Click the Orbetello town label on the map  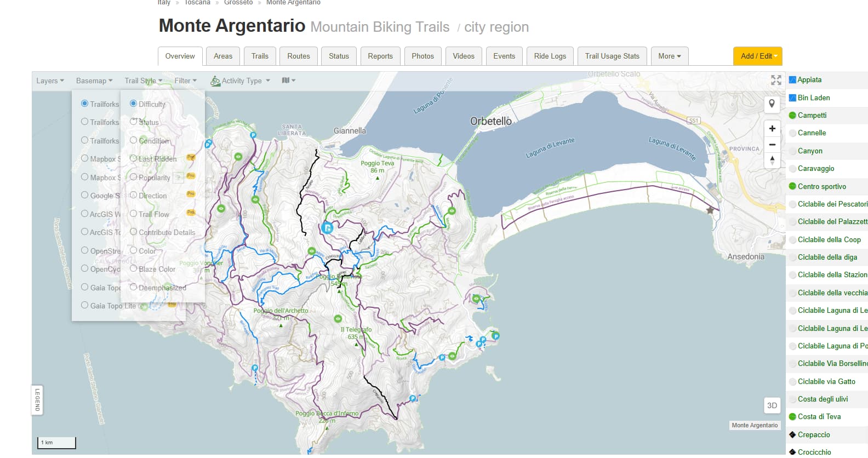[x=491, y=121]
